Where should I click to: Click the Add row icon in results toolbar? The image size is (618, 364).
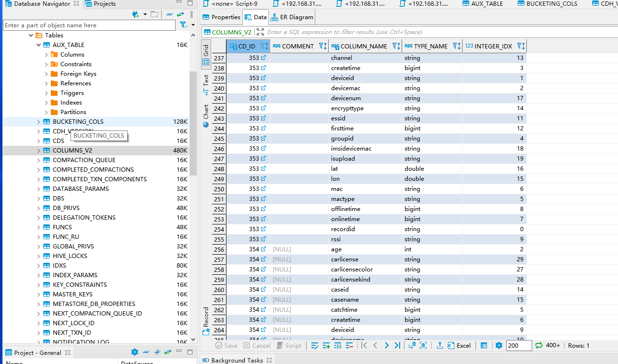pyautogui.click(x=326, y=345)
